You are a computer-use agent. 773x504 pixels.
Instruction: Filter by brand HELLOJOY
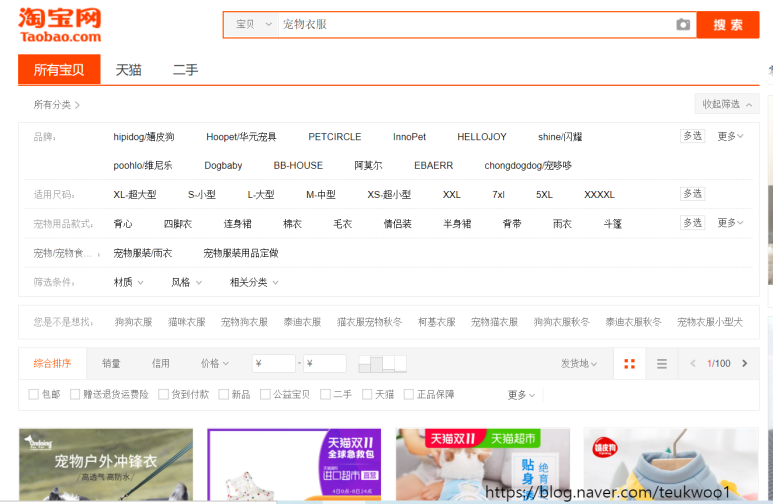(482, 137)
